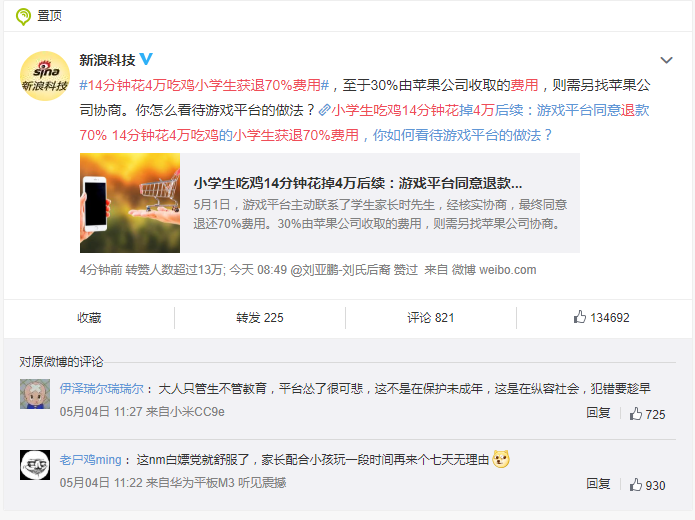Open hashtag #14分钟花4万吃鸡小学生获退70%费用#

pos(204,85)
